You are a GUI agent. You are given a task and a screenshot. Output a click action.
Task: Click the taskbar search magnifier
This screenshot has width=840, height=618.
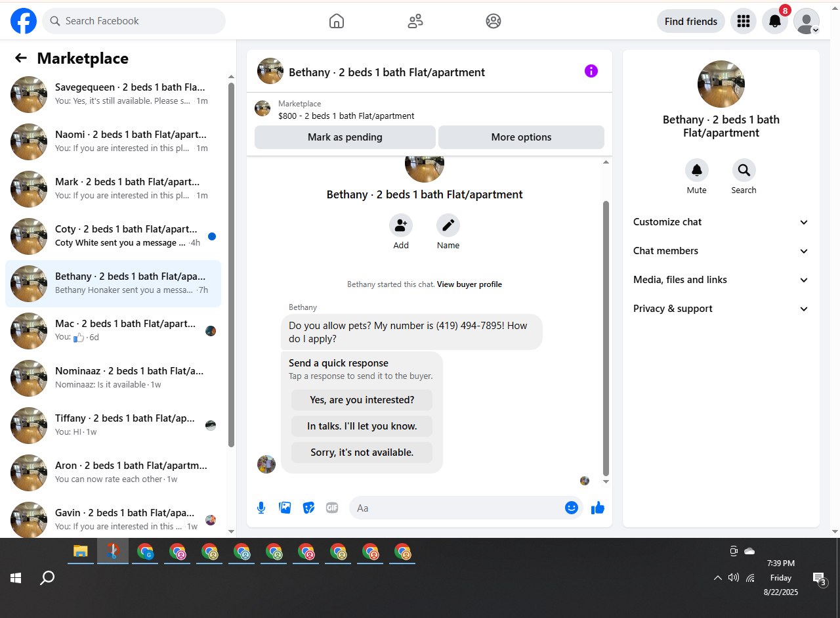(47, 578)
